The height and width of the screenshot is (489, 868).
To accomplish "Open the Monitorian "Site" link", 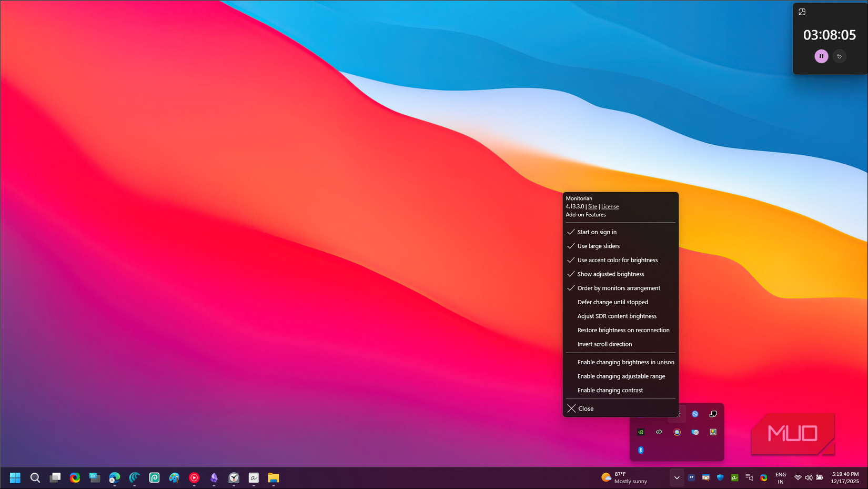I will (592, 206).
